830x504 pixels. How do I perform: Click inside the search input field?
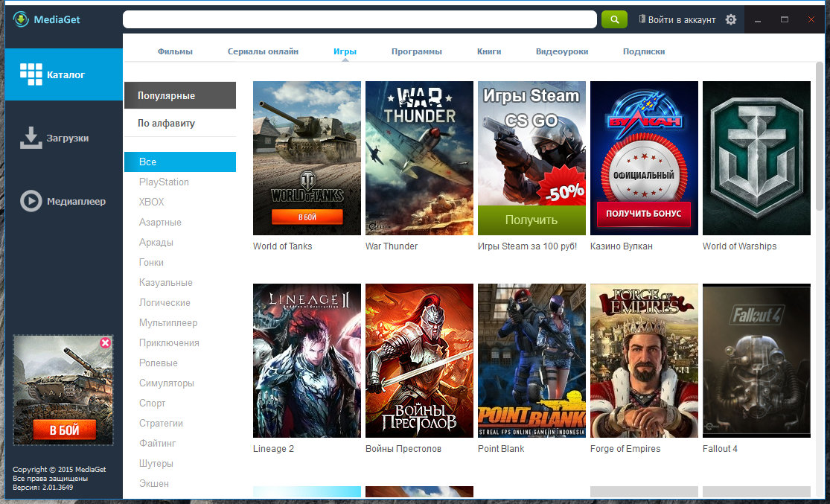360,19
